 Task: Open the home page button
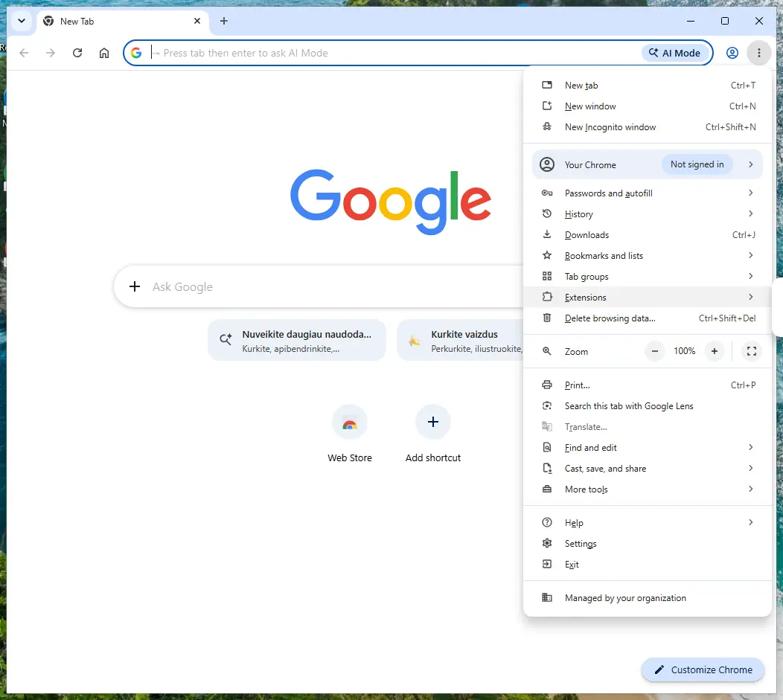(x=104, y=53)
